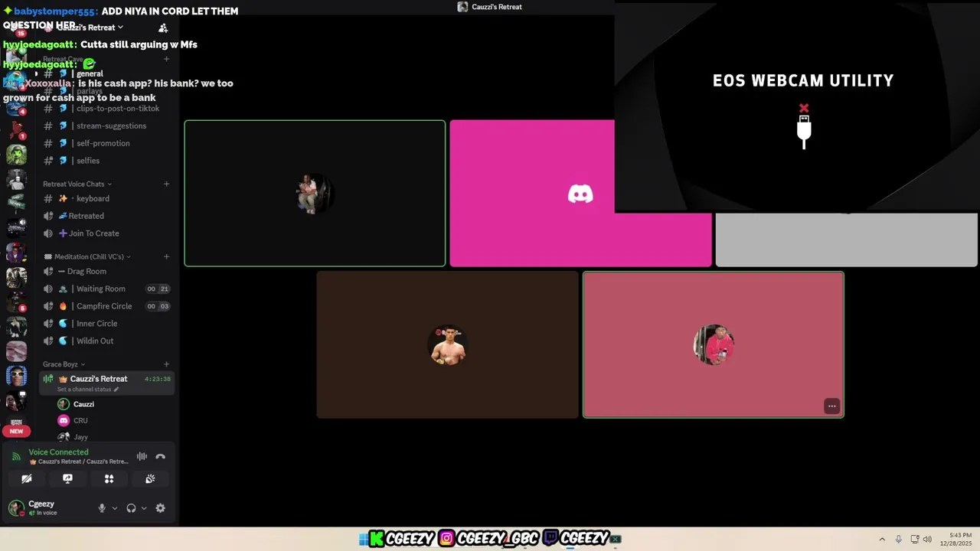The height and width of the screenshot is (551, 980).
Task: Open the sunglasses avatar server
Action: [x=16, y=377]
